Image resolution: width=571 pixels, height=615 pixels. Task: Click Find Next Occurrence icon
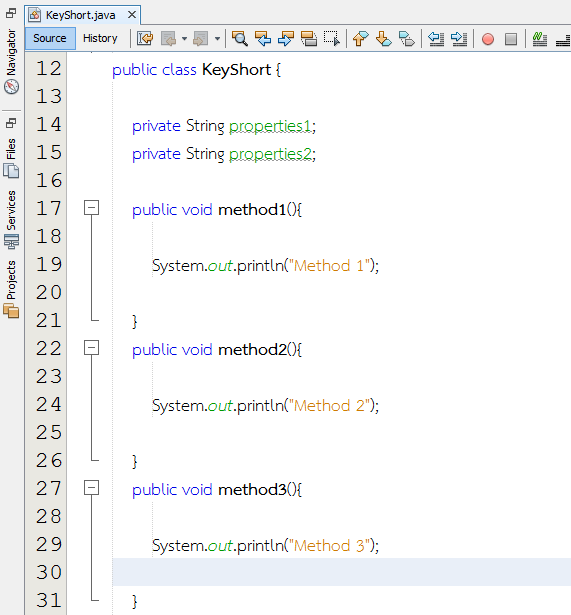(286, 38)
